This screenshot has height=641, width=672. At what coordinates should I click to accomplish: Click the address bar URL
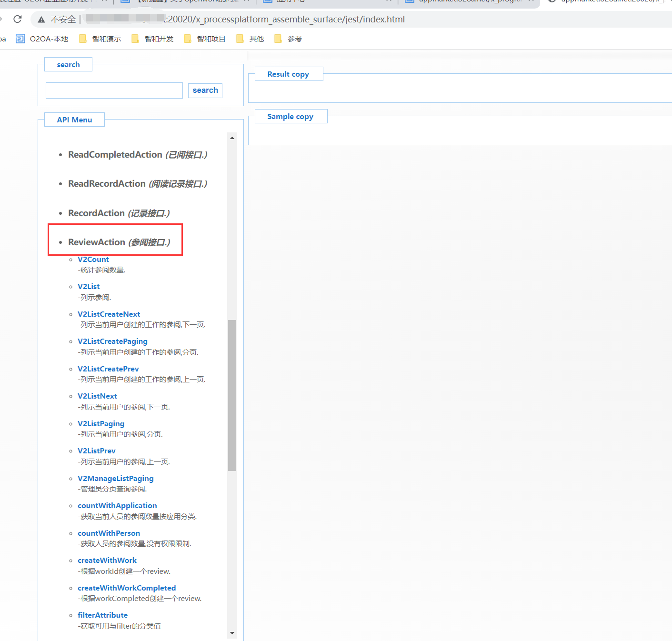245,20
